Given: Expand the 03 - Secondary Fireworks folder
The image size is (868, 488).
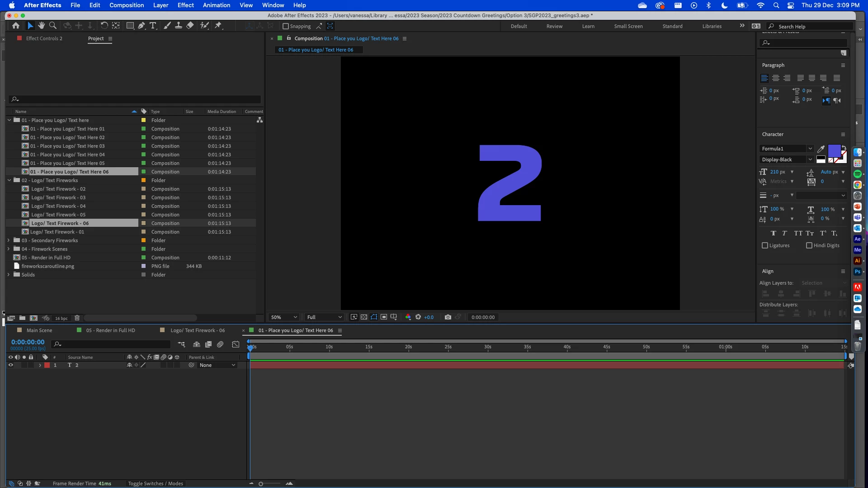Looking at the screenshot, I should (x=9, y=240).
